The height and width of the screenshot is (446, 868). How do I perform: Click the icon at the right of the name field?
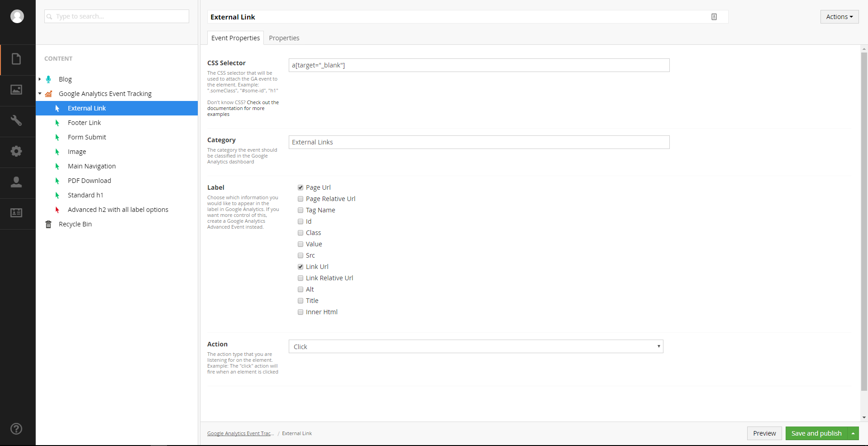point(714,17)
